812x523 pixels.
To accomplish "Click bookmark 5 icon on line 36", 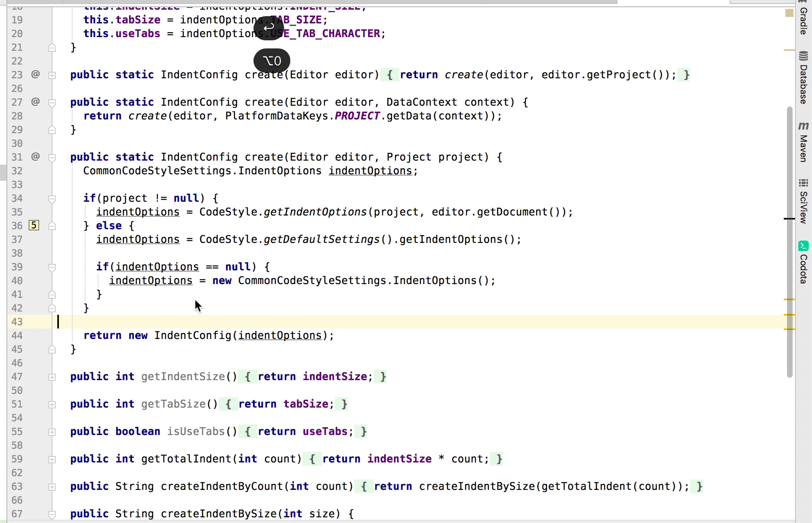I will 34,225.
